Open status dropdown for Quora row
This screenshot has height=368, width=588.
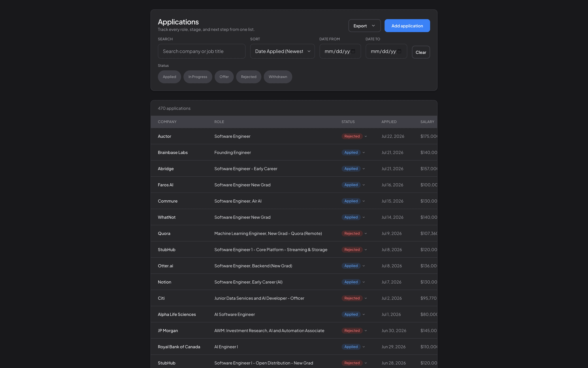tap(354, 233)
